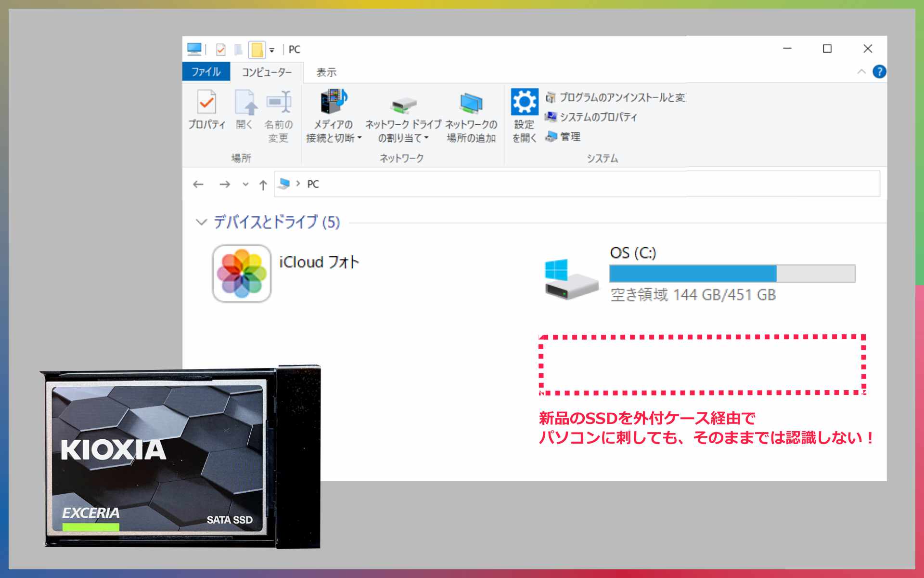Click the Up arrow navigation button
The image size is (924, 578).
(x=263, y=184)
